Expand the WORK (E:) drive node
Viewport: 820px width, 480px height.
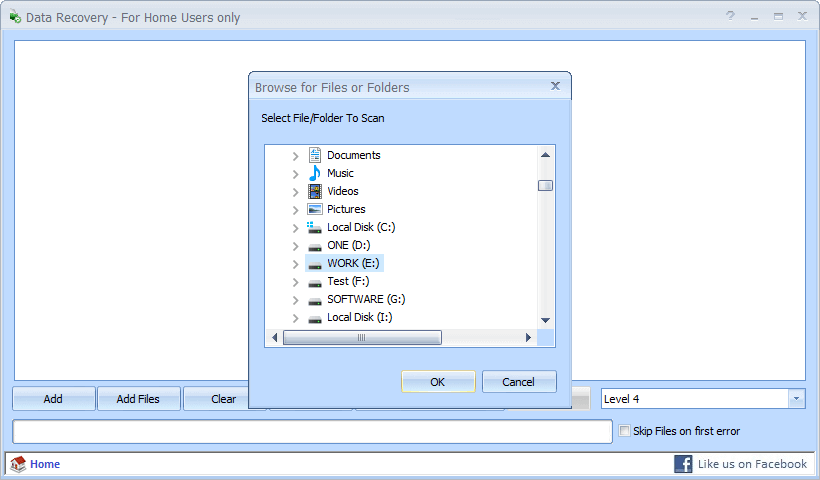pyautogui.click(x=295, y=264)
